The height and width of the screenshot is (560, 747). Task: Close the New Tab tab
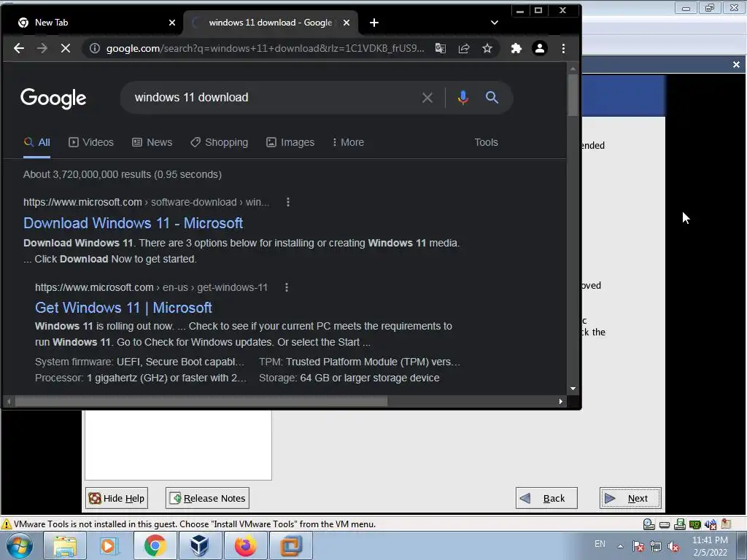click(x=172, y=23)
